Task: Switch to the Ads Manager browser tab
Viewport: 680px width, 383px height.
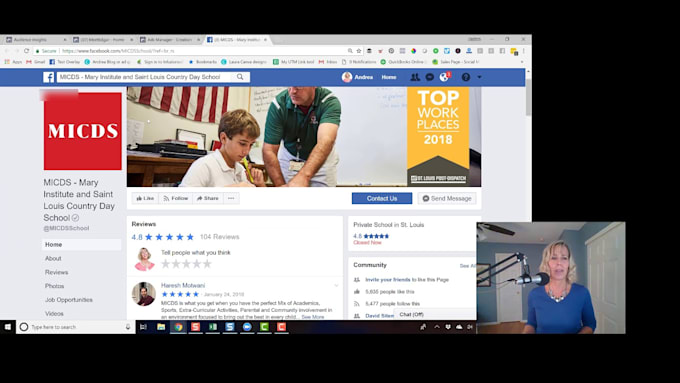Action: point(170,39)
